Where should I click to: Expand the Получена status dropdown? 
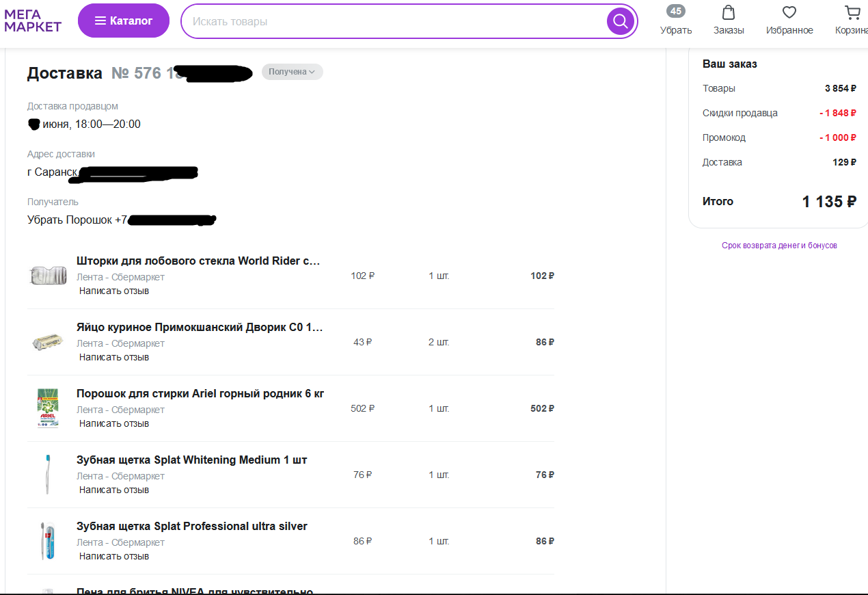292,72
